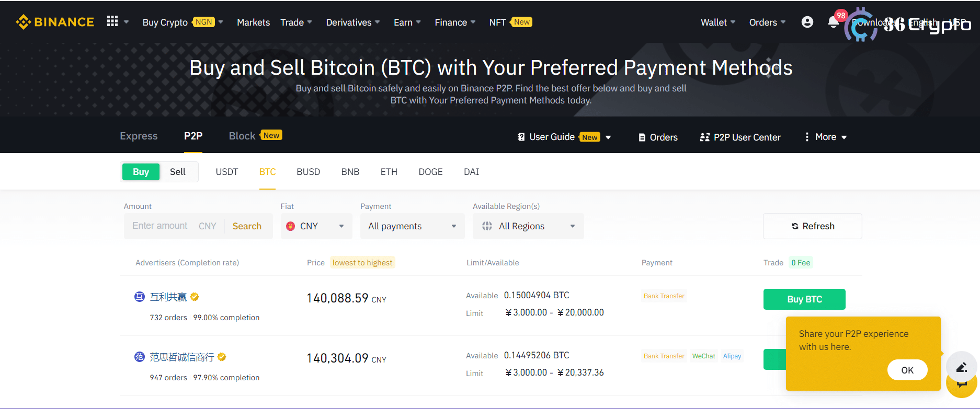The width and height of the screenshot is (980, 409).
Task: Click the feedback pencil floating icon
Action: pos(961,367)
